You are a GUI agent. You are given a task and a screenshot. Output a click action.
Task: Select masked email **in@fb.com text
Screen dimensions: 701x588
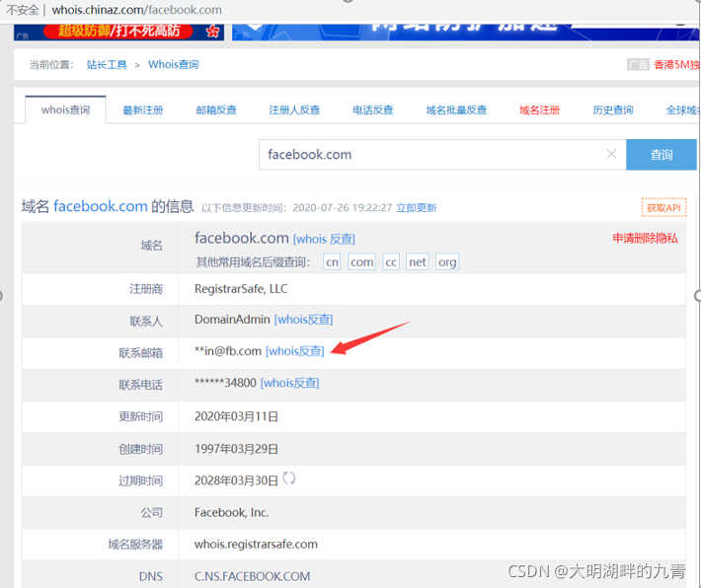pyautogui.click(x=228, y=351)
